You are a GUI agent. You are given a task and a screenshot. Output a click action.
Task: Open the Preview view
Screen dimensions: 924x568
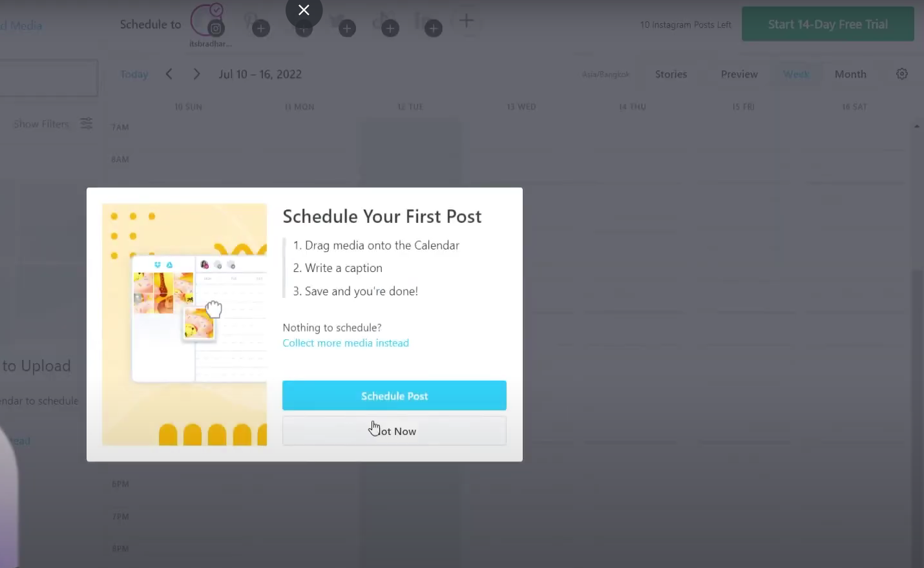[739, 74]
